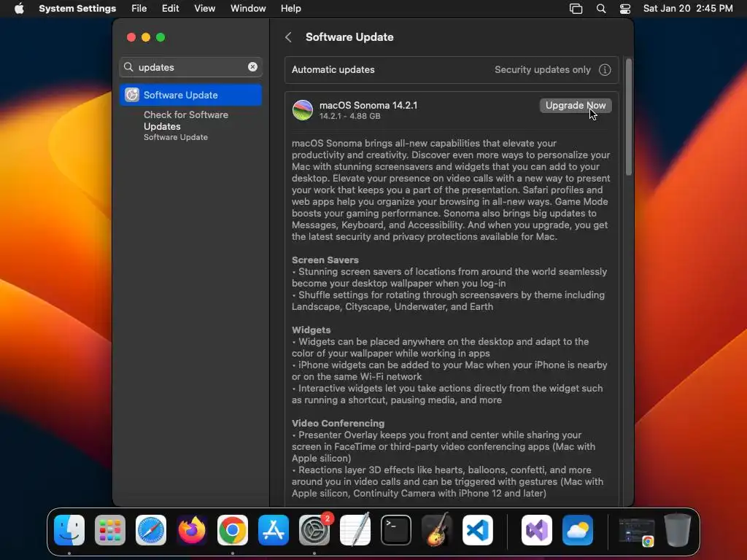Viewport: 747px width, 560px height.
Task: Open TextEdit from the Dock
Action: coord(355,530)
